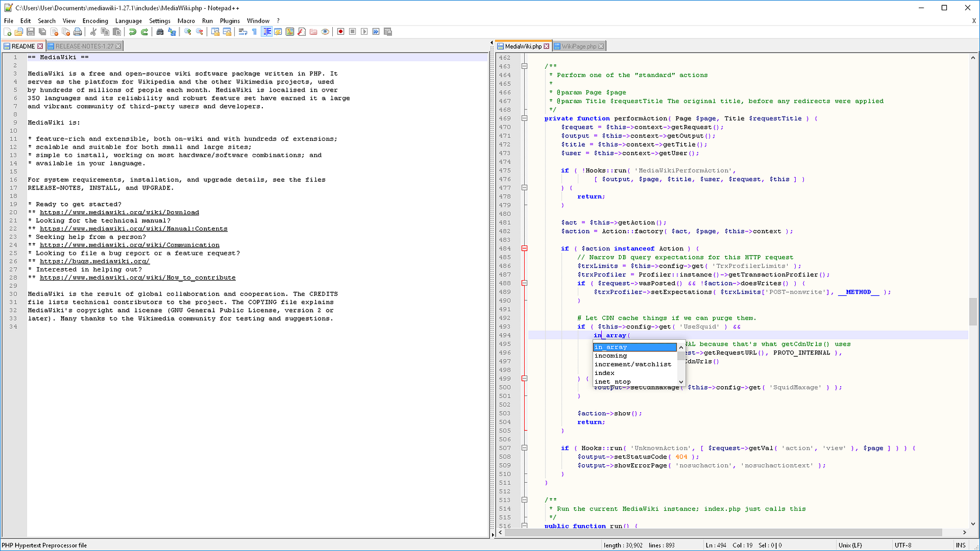Zoom in using the magnifier icon
Image resolution: width=980 pixels, height=551 pixels.
click(188, 31)
